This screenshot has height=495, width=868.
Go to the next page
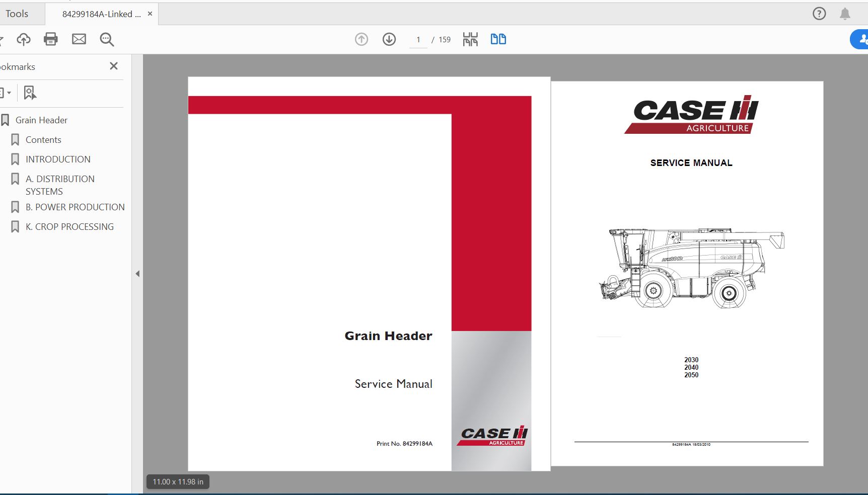389,39
